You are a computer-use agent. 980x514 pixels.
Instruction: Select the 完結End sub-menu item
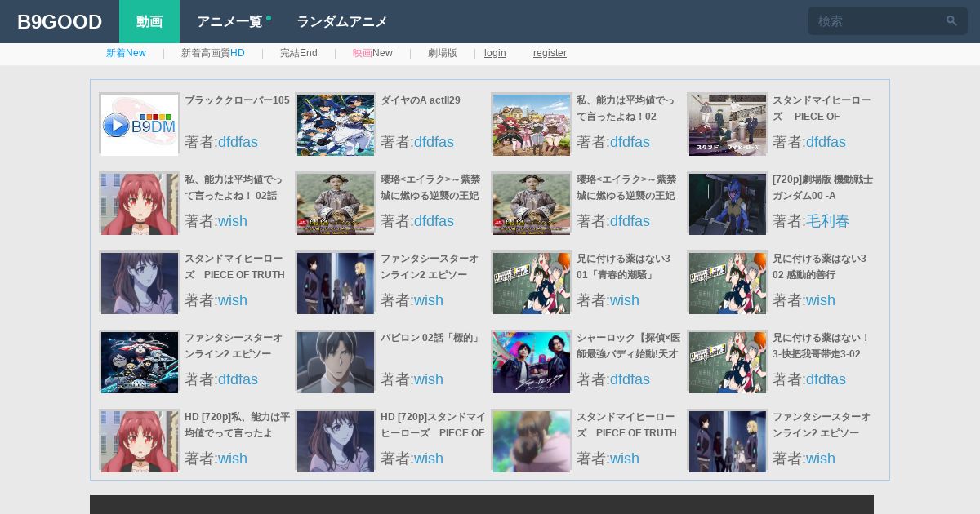click(x=299, y=53)
